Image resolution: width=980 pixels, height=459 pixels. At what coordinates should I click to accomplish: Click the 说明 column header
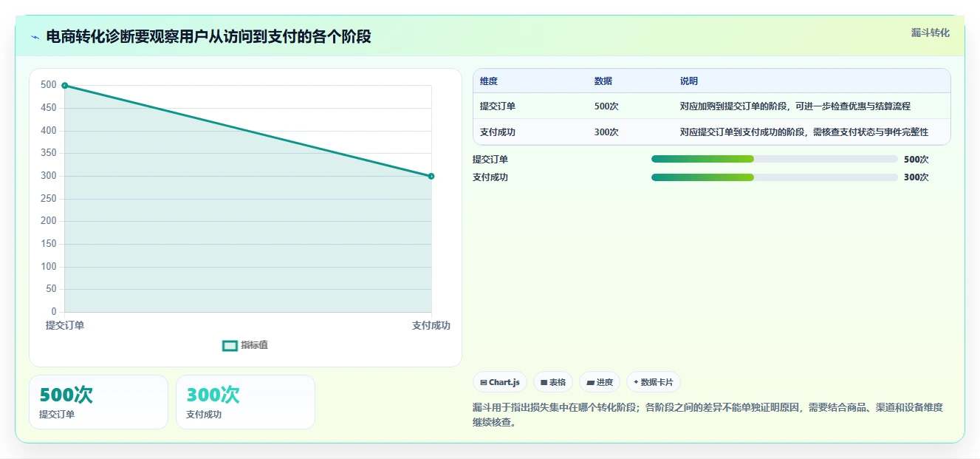coord(689,81)
